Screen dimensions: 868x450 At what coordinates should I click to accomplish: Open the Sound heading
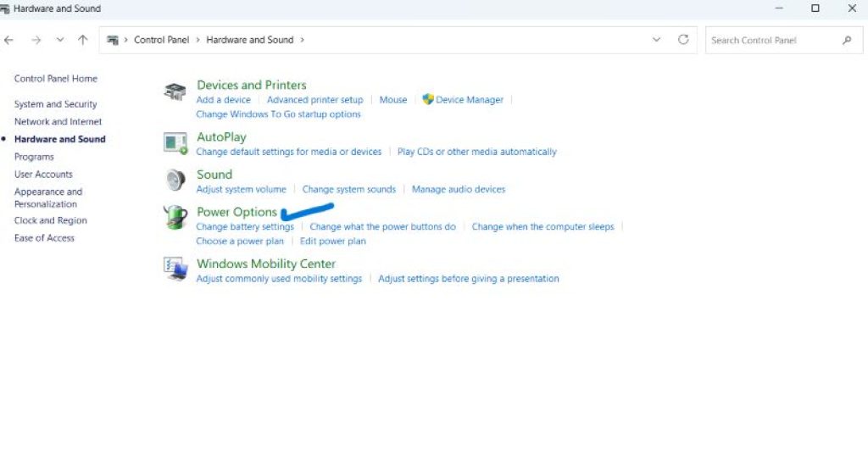[x=214, y=175]
